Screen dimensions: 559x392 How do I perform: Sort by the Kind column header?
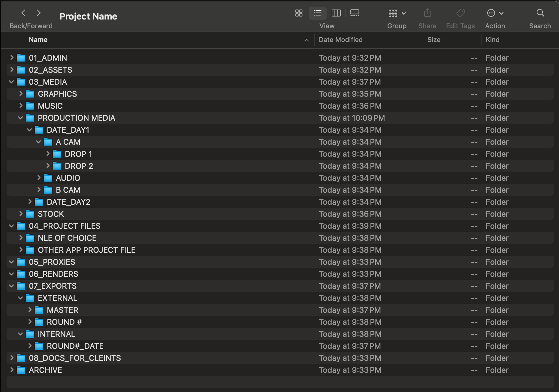click(492, 40)
